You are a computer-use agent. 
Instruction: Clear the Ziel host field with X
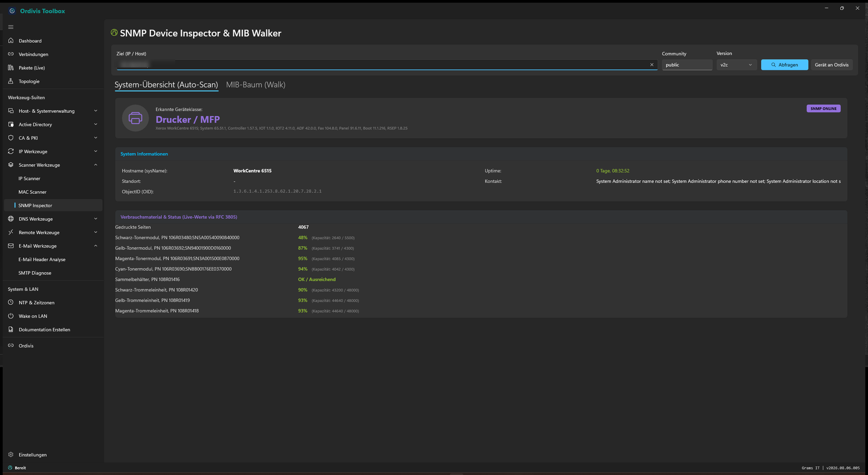652,65
